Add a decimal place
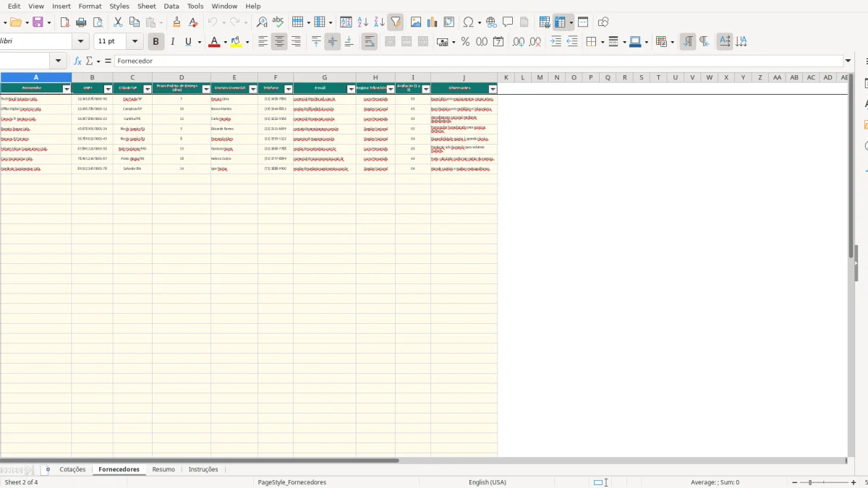This screenshot has width=868, height=488. [519, 42]
